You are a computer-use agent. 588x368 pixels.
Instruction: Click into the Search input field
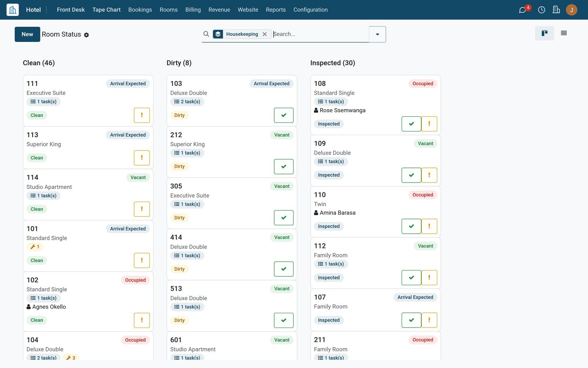pos(320,34)
